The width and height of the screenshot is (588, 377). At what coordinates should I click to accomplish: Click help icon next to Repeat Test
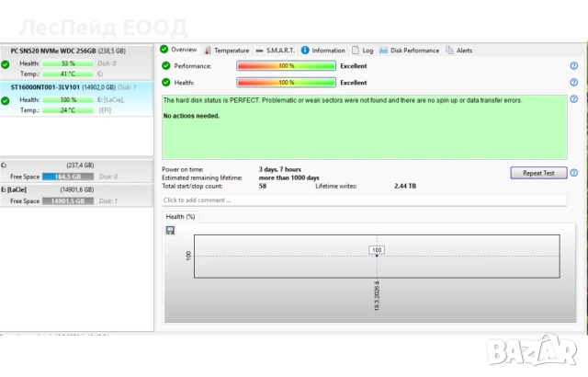pyautogui.click(x=573, y=173)
